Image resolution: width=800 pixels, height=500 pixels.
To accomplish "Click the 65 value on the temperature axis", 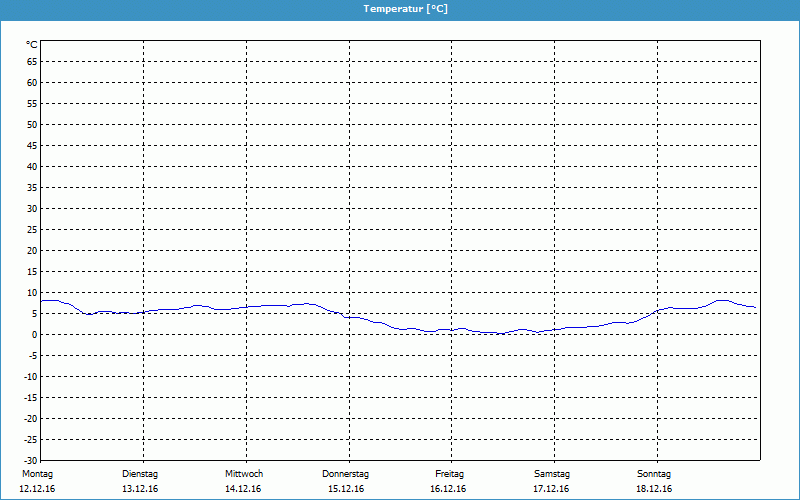I will pos(32,61).
